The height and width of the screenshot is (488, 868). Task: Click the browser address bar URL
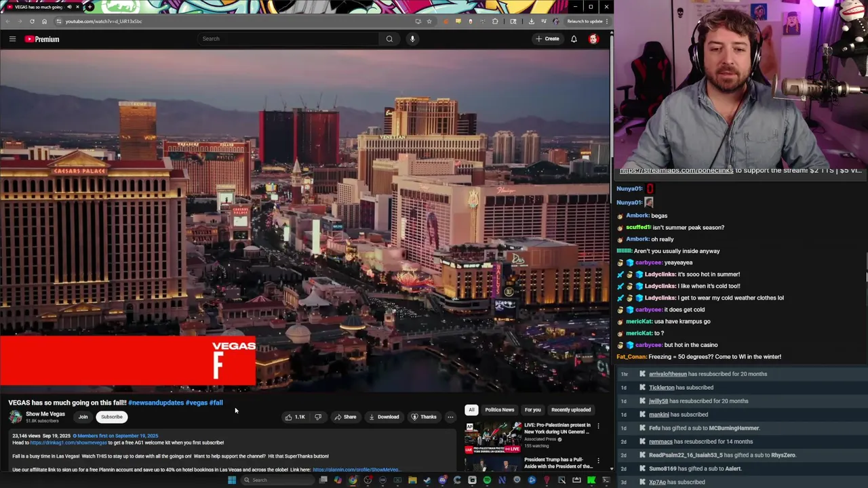tap(104, 21)
